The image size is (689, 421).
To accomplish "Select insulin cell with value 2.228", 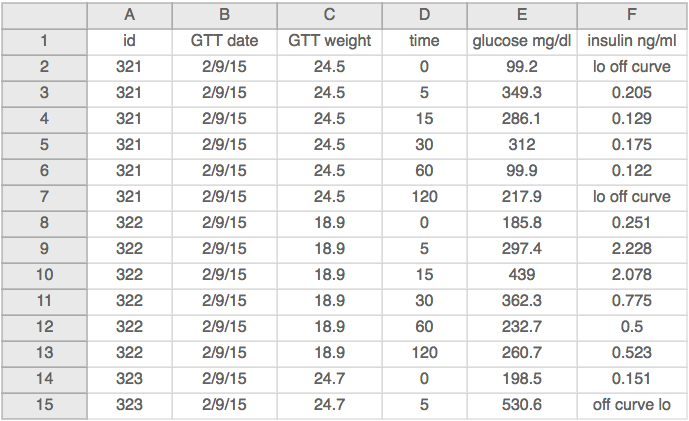I will coord(631,249).
